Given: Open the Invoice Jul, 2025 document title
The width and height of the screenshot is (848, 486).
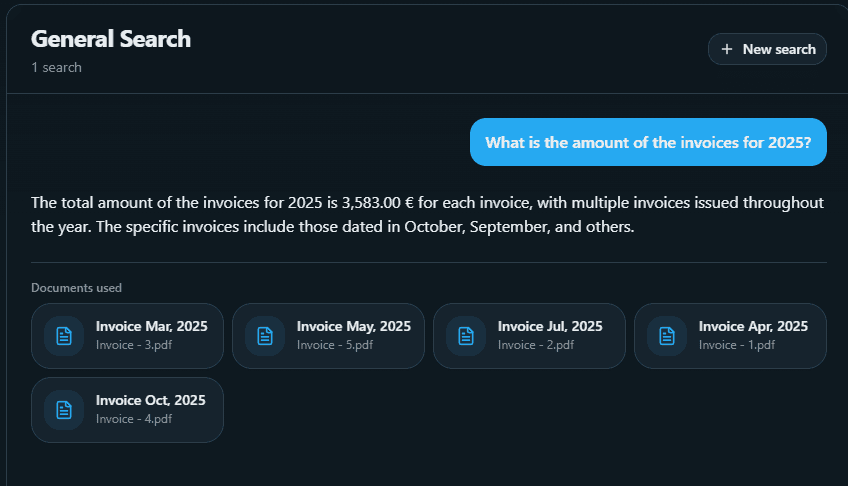Looking at the screenshot, I should pyautogui.click(x=550, y=326).
